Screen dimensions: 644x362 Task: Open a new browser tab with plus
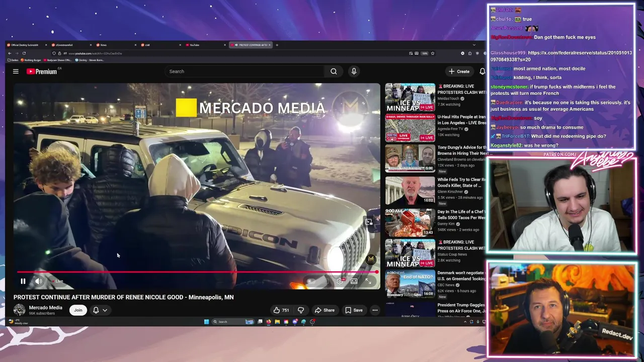[277, 45]
